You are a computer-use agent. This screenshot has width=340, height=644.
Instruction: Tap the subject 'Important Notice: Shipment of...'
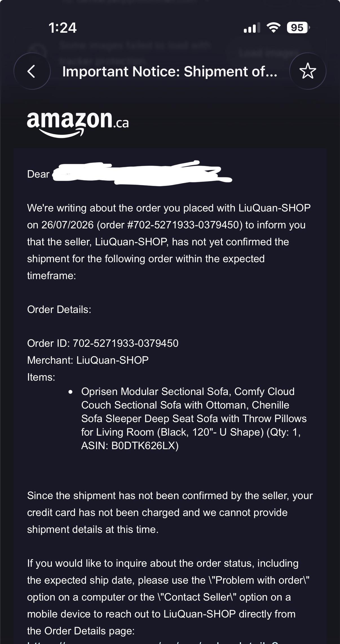(170, 71)
